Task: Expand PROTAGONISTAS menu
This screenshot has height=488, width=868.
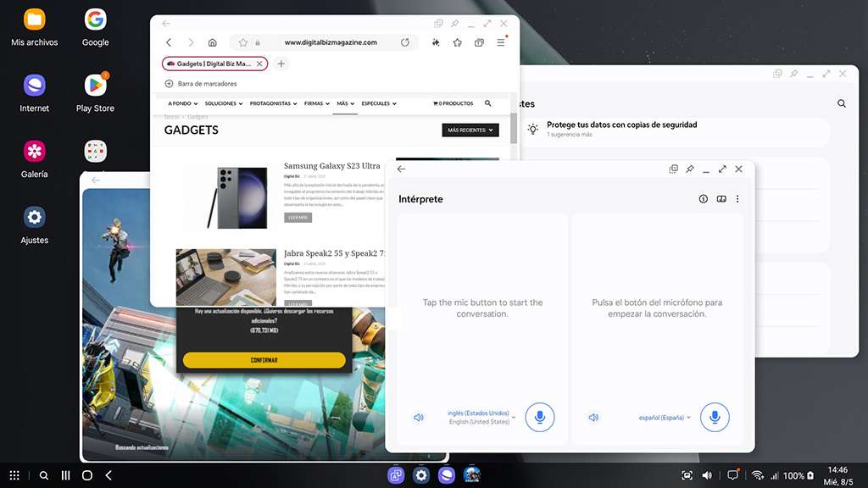Action: (x=273, y=103)
